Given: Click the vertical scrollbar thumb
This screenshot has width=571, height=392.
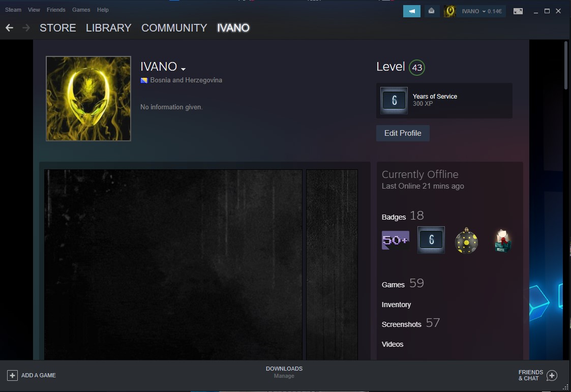Looking at the screenshot, I should click(x=566, y=65).
